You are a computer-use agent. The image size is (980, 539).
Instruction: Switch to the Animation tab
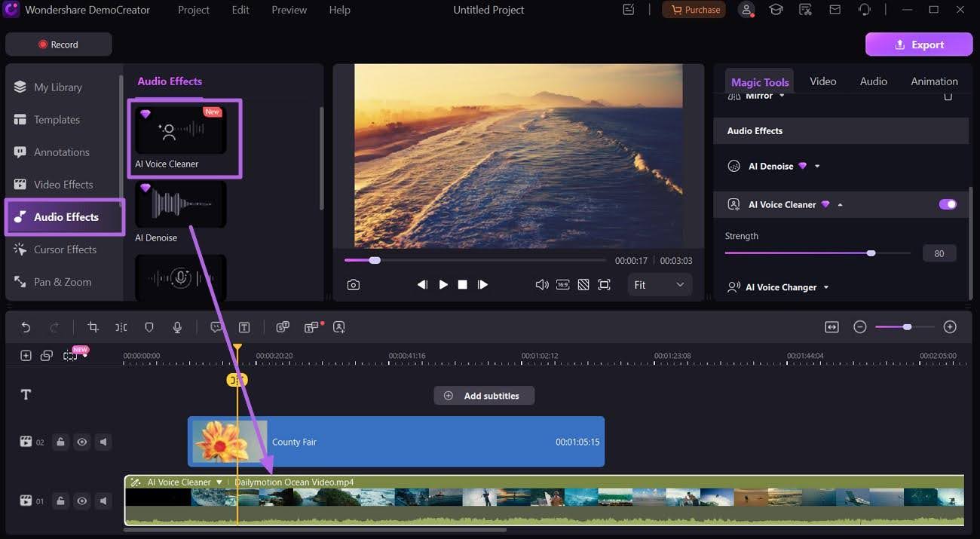(935, 81)
